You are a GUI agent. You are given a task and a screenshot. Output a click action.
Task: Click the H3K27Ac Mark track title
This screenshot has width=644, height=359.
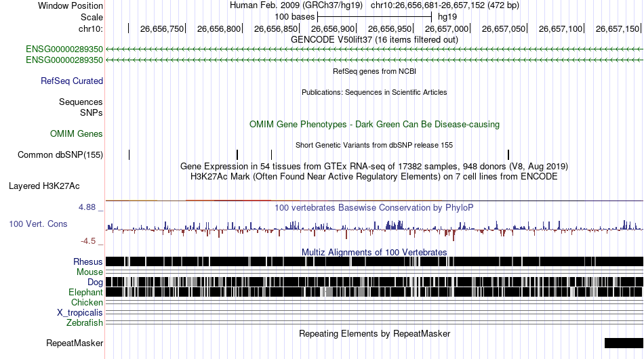coord(374,177)
